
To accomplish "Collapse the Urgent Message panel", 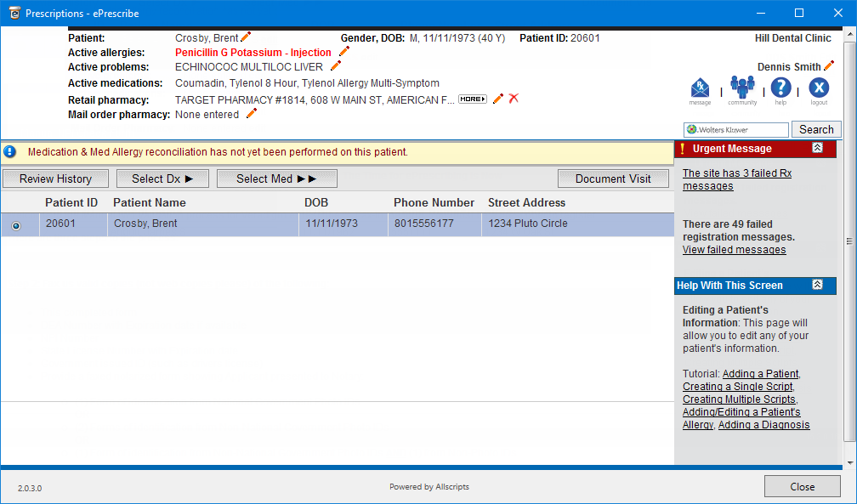I will 817,148.
